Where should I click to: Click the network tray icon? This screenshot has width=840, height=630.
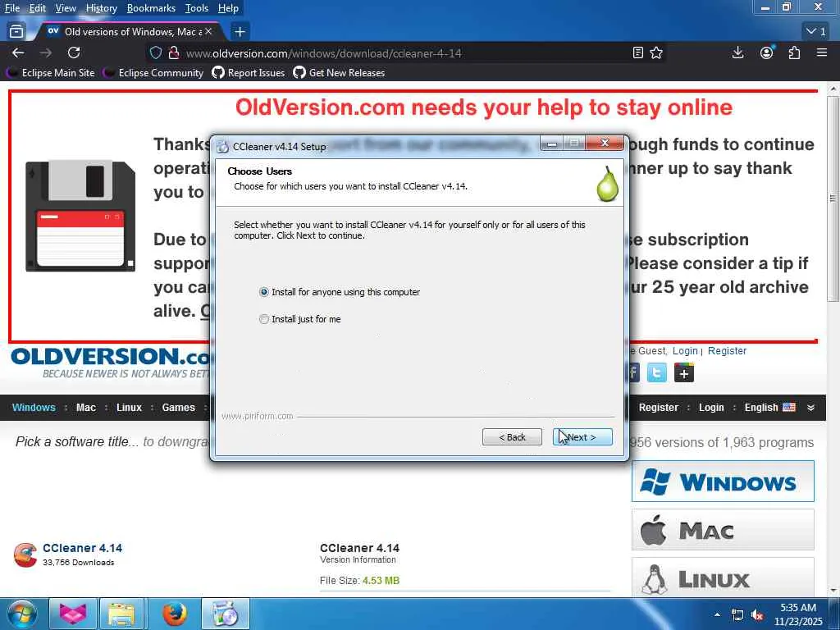(x=737, y=615)
